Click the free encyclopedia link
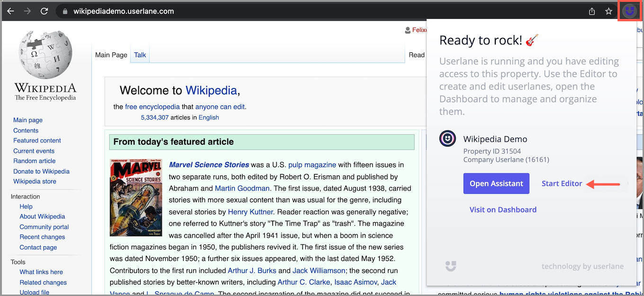Screen dimensions: 644x296 152,107
